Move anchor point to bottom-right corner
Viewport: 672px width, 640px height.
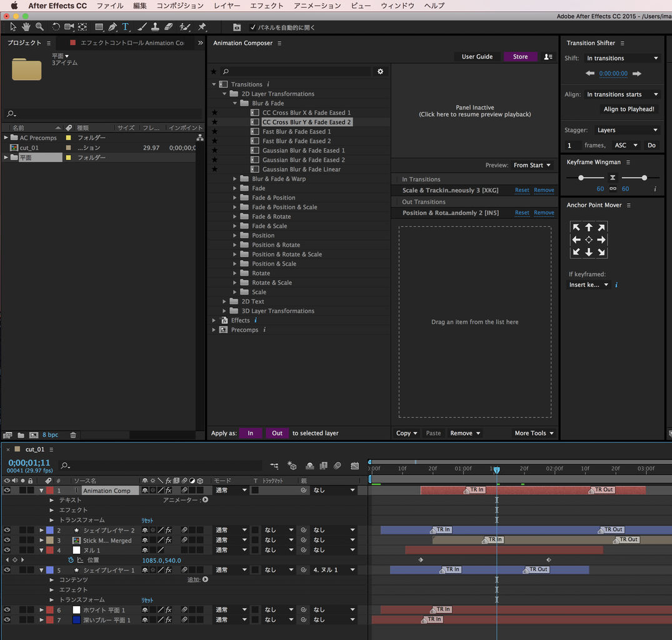pyautogui.click(x=601, y=252)
